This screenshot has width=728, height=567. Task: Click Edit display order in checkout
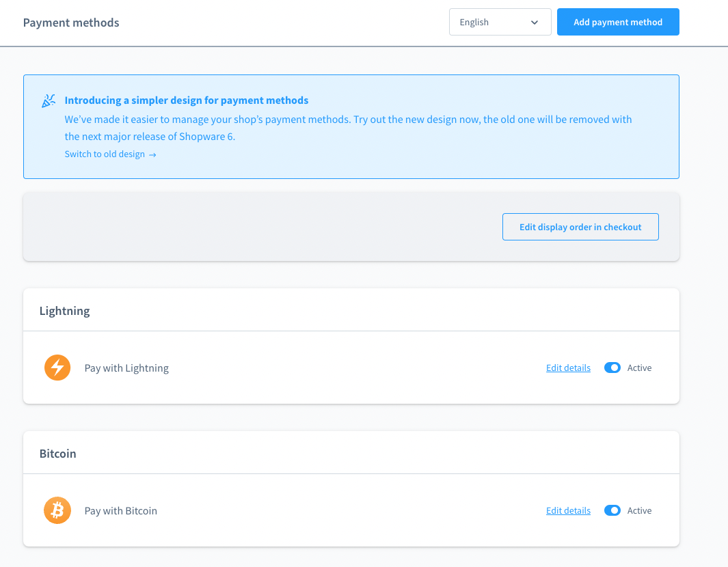pyautogui.click(x=580, y=227)
